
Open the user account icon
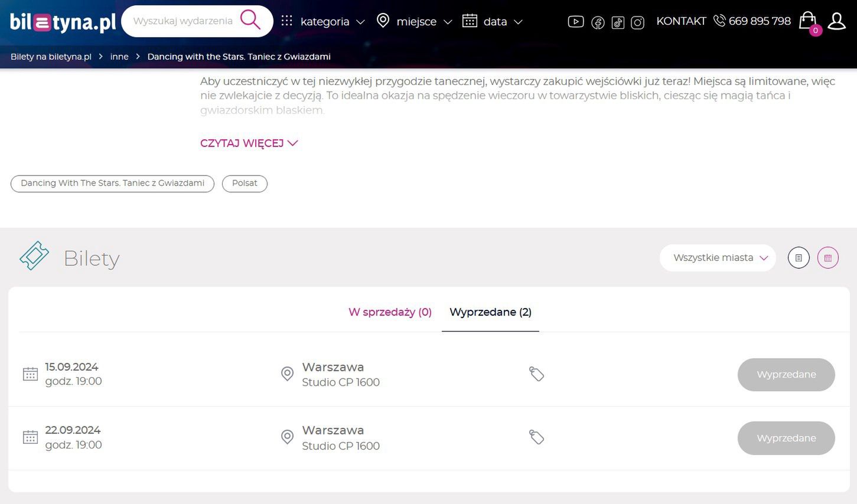coord(836,21)
